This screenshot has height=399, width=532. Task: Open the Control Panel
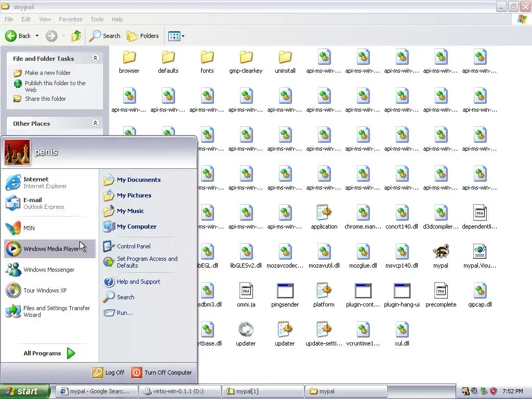(x=127, y=246)
